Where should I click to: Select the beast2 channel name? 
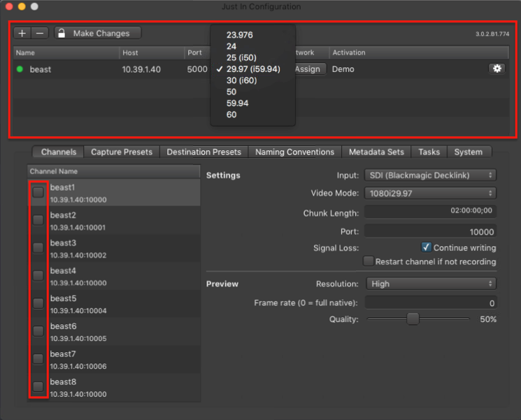tap(63, 215)
